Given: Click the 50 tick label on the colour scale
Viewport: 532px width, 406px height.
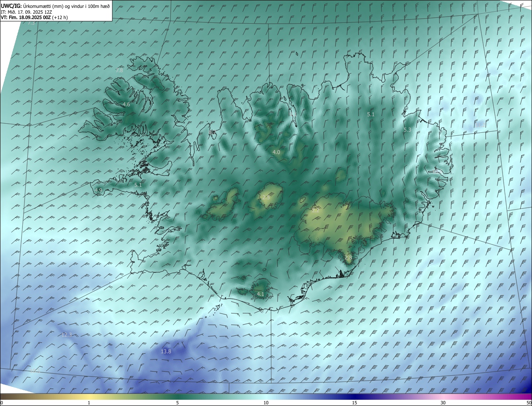Looking at the screenshot, I should click(x=529, y=403).
